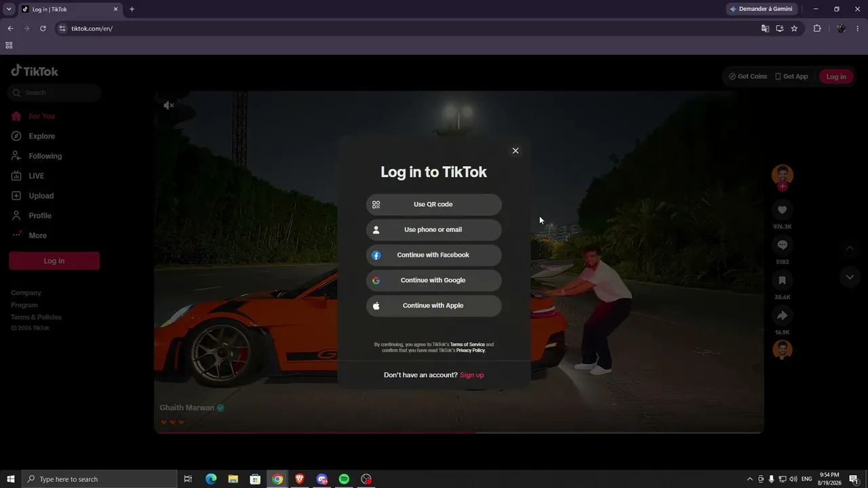The image size is (868, 488).
Task: Expand the Company footer section
Action: [x=26, y=293]
